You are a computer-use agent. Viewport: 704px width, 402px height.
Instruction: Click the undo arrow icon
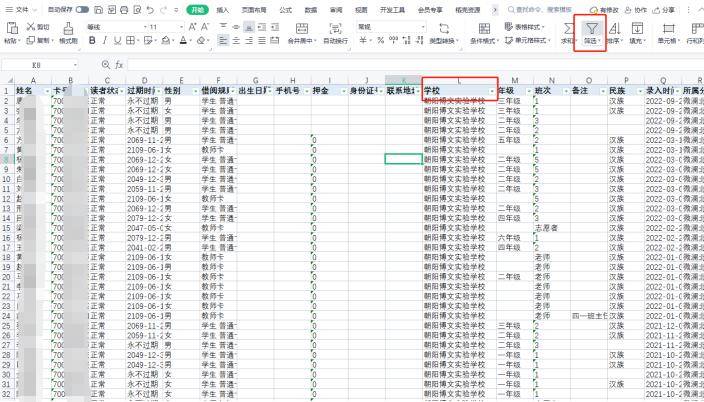pyautogui.click(x=149, y=9)
